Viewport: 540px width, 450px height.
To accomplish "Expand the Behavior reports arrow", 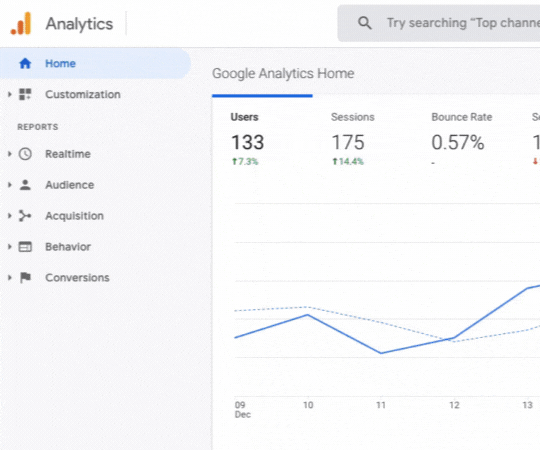I will click(10, 247).
